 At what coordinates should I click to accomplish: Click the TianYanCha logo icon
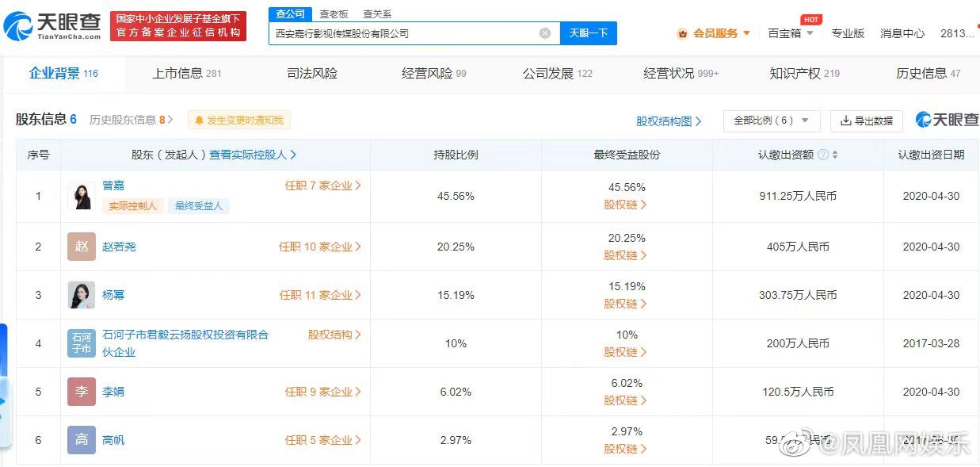(18, 26)
